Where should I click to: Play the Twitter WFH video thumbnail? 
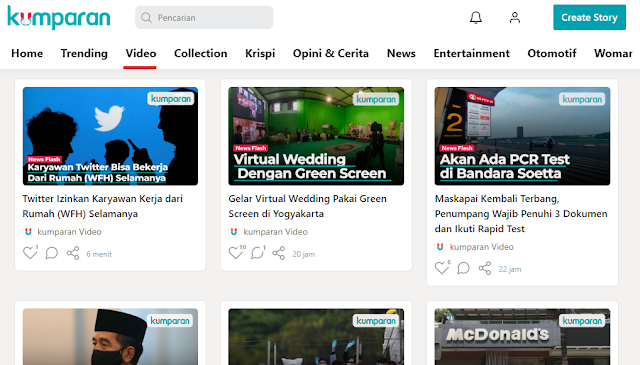pos(110,136)
